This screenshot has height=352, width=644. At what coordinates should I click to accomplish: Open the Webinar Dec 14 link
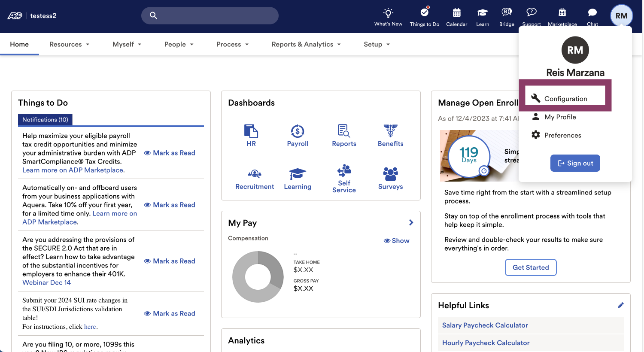coord(46,282)
